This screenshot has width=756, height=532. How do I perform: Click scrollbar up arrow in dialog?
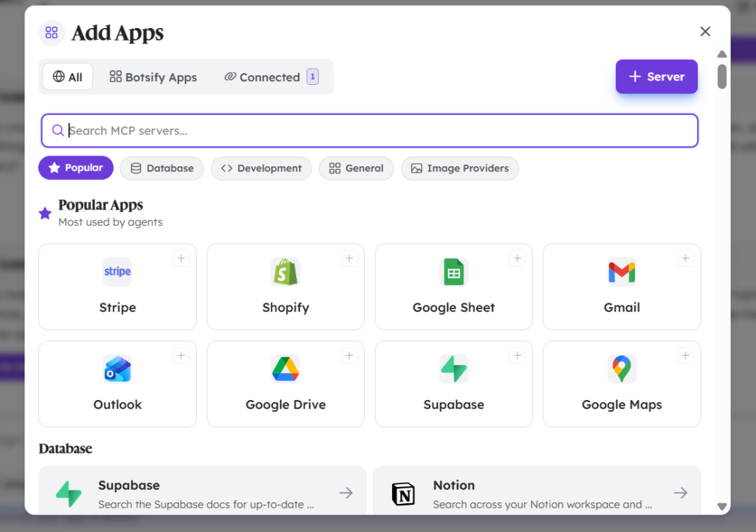[722, 54]
